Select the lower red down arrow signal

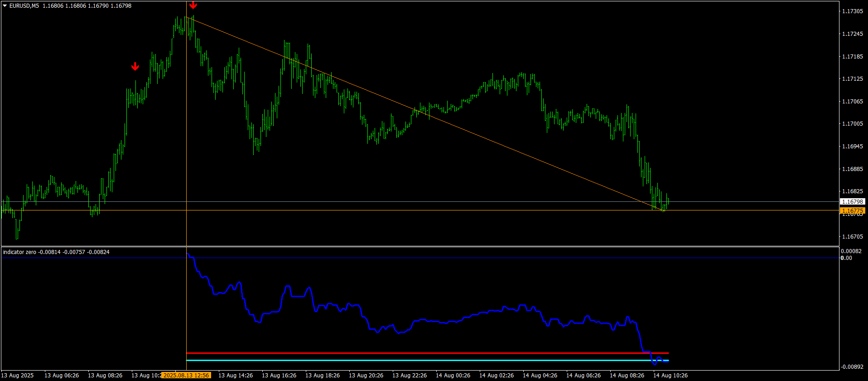[135, 67]
